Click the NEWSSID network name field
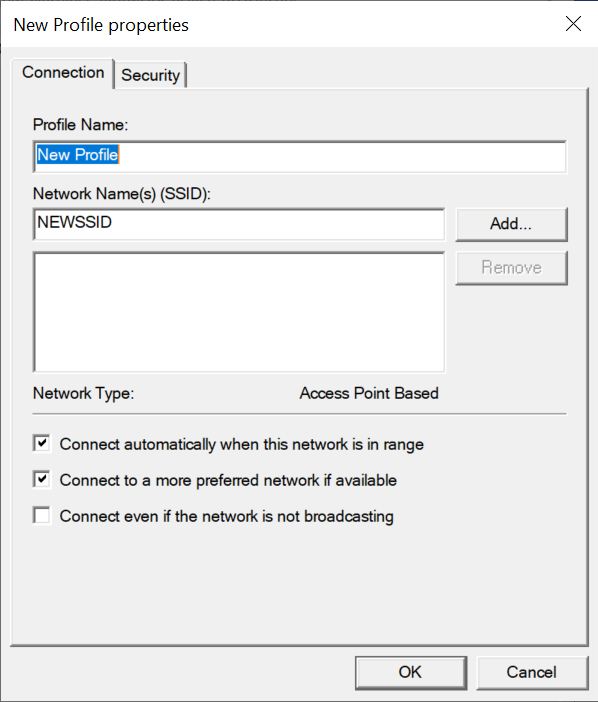Viewport: 598px width, 702px height. pos(239,223)
